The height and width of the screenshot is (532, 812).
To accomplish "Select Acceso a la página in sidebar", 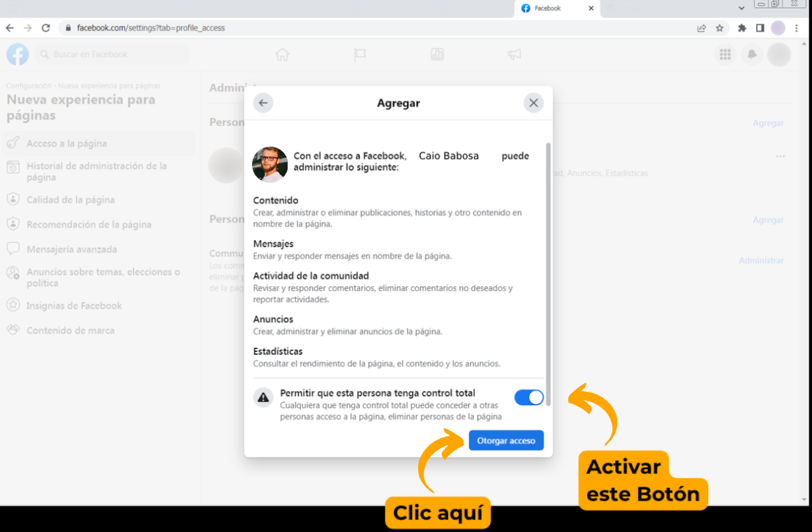I will tap(66, 144).
